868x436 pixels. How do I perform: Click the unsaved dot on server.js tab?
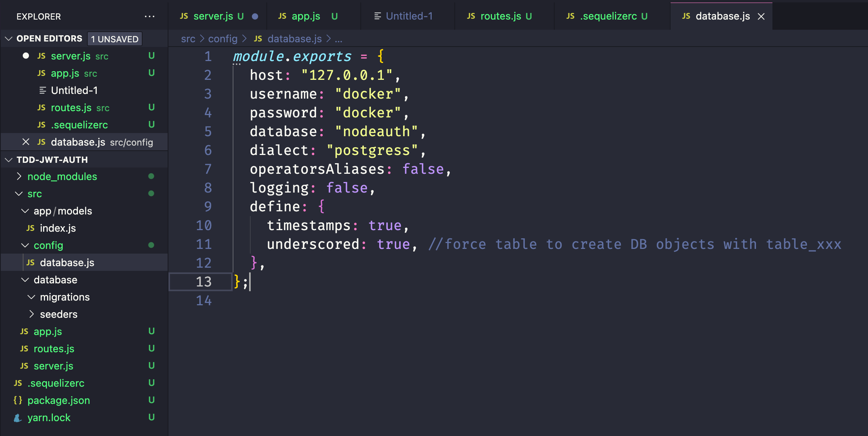(255, 17)
